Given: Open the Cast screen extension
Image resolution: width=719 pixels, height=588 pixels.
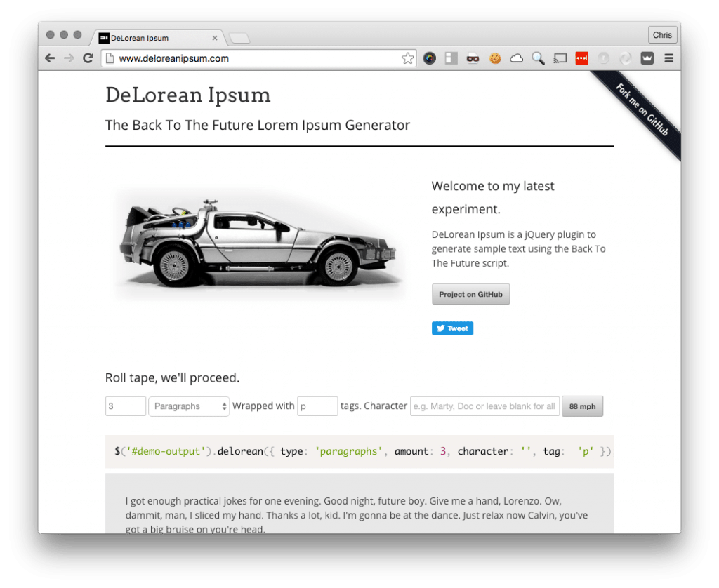Looking at the screenshot, I should [560, 58].
